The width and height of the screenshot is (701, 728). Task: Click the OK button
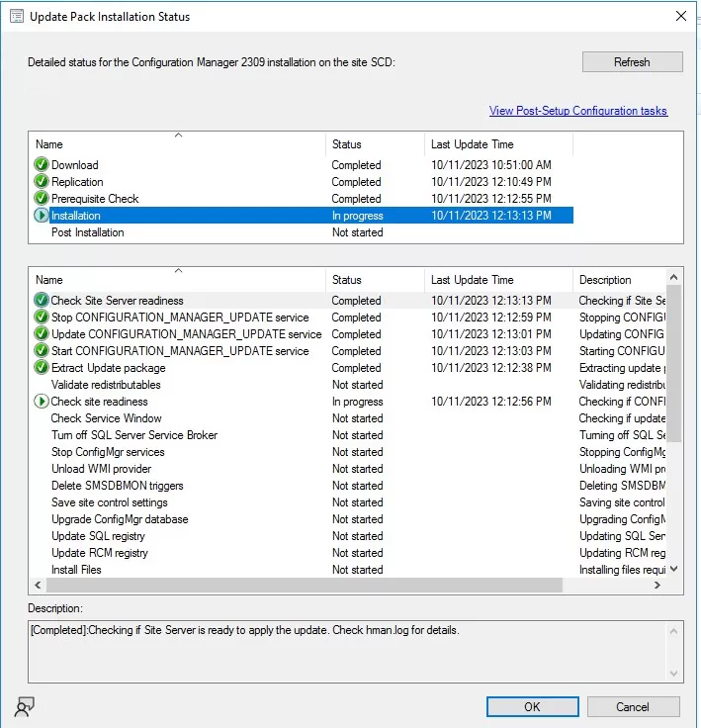533,706
